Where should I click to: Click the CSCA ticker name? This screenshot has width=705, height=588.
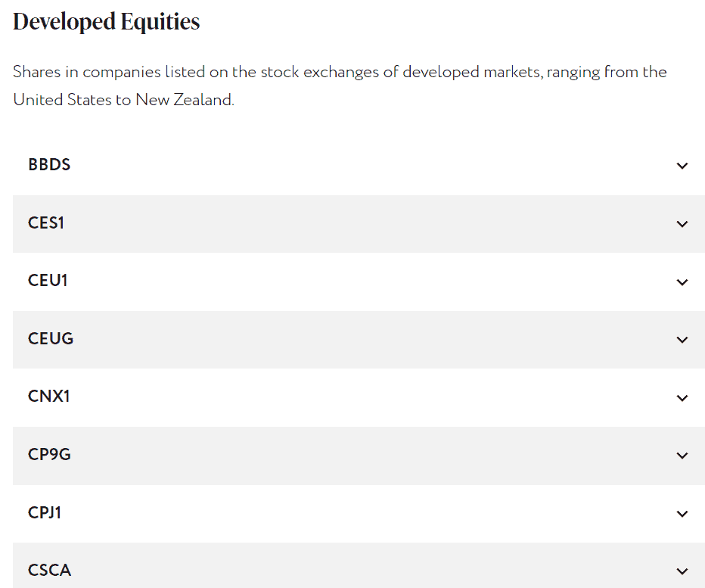point(49,571)
